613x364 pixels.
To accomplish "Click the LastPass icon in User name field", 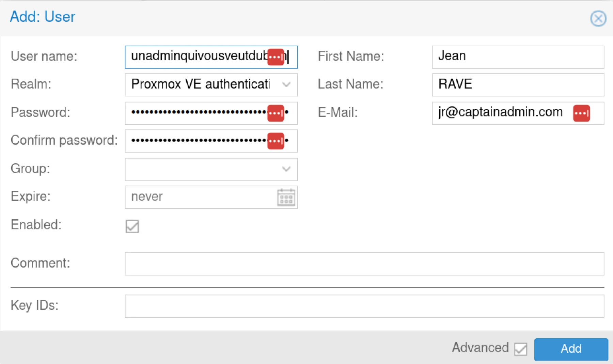I will pos(276,57).
